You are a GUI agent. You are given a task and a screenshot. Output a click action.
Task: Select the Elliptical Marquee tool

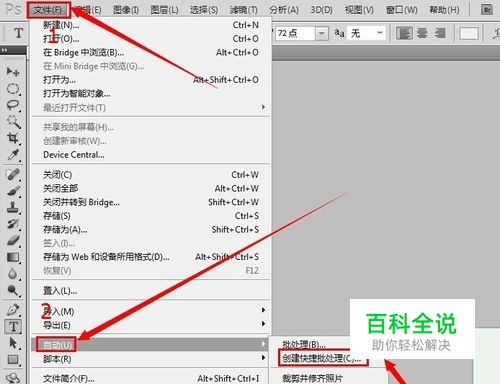13,89
